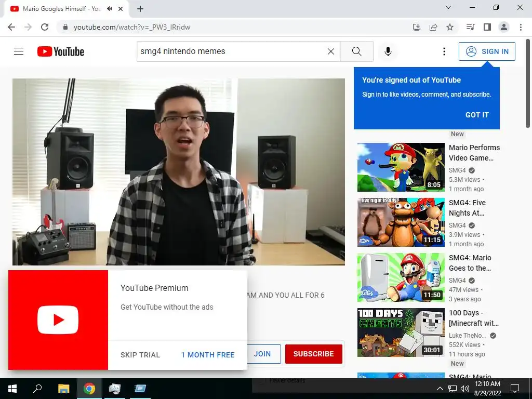The height and width of the screenshot is (399, 532).
Task: Click the back arrow in Chrome
Action: point(11,27)
